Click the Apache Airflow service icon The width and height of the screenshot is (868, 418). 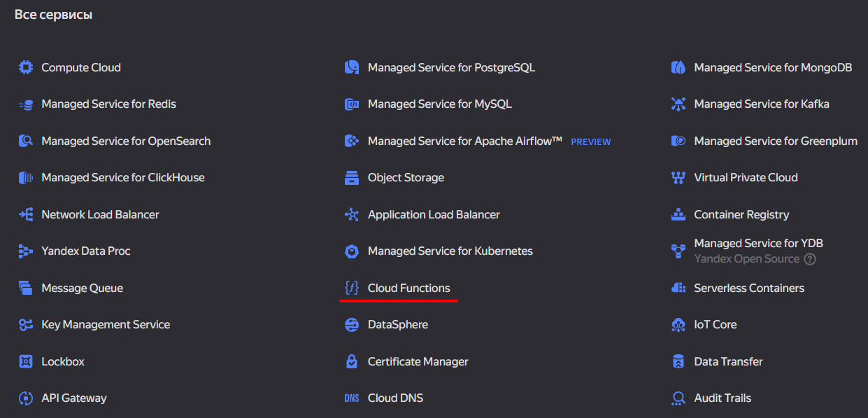point(352,141)
